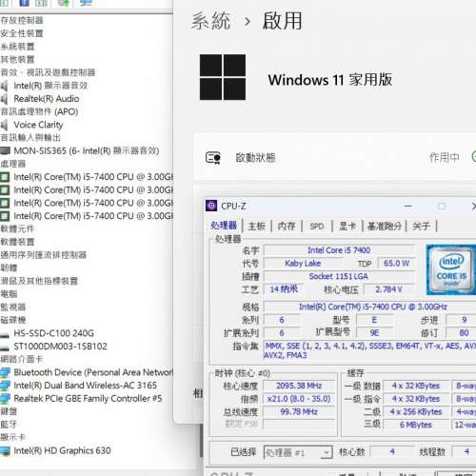
Task: Click the 核心电压 value 2.784 V
Action: pyautogui.click(x=389, y=289)
